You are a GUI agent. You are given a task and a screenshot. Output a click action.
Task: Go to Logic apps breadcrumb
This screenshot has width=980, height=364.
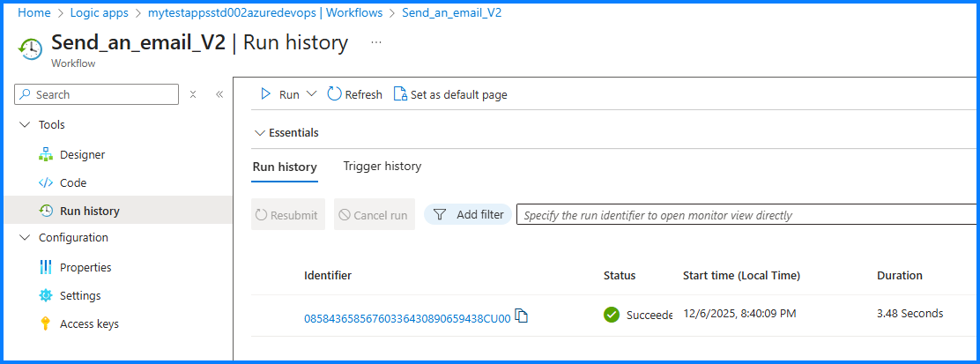pyautogui.click(x=100, y=13)
